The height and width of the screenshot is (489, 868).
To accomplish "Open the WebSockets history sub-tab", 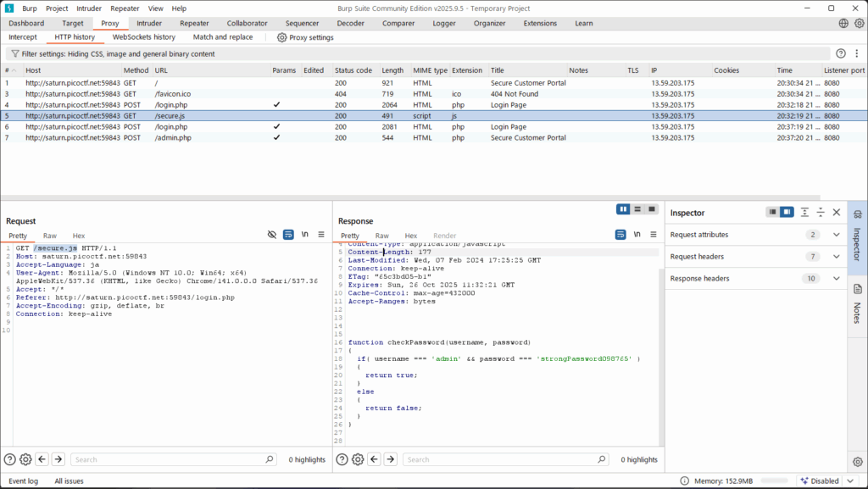I will coord(144,37).
